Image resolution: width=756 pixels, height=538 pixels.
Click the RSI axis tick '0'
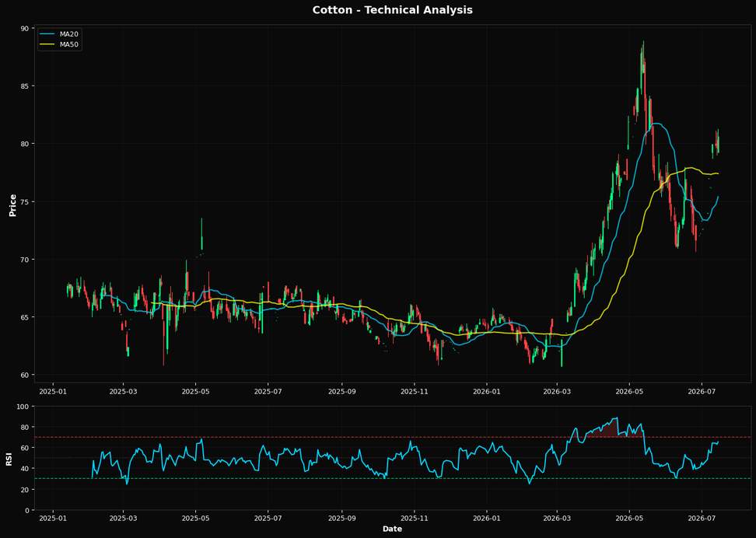(x=26, y=511)
